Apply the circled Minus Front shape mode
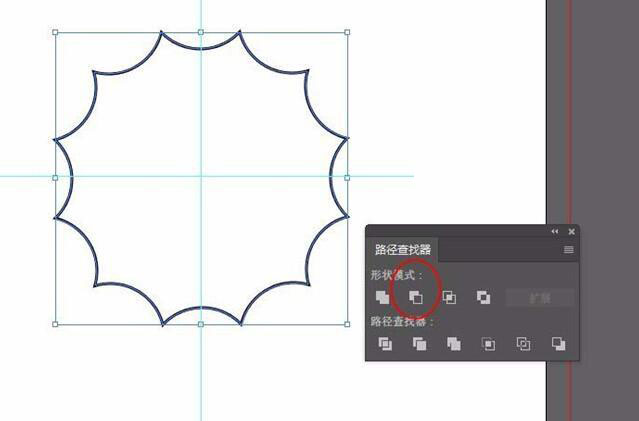The width and height of the screenshot is (639, 421). point(416,298)
